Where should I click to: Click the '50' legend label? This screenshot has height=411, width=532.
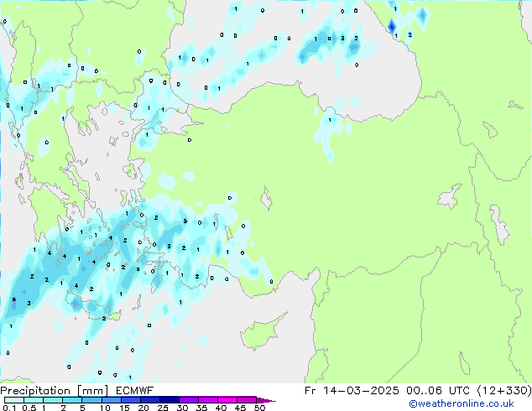pos(259,408)
